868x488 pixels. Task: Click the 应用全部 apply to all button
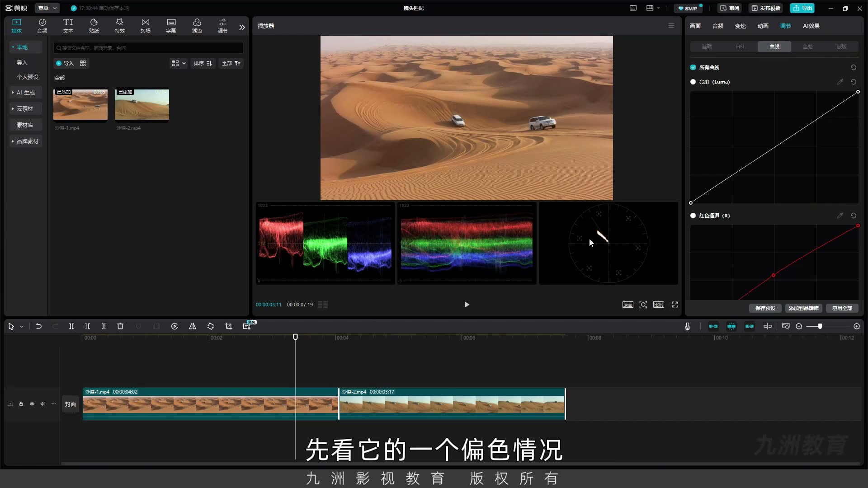pyautogui.click(x=842, y=308)
